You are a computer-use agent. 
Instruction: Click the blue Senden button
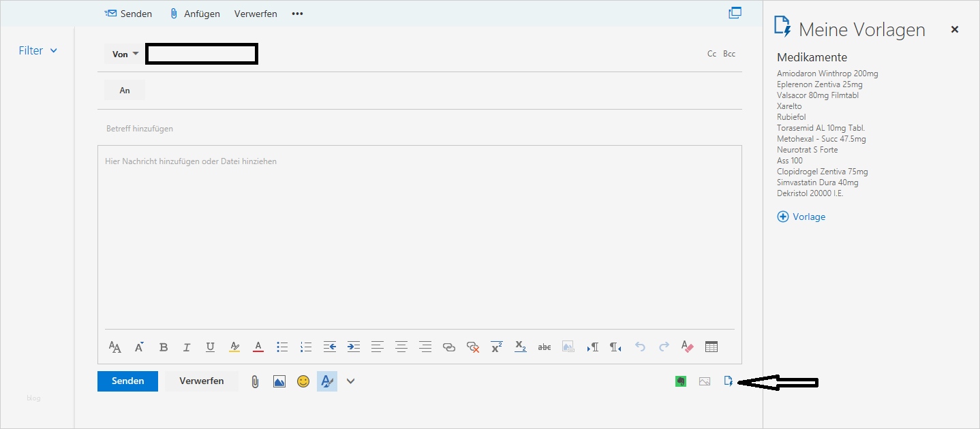point(127,381)
